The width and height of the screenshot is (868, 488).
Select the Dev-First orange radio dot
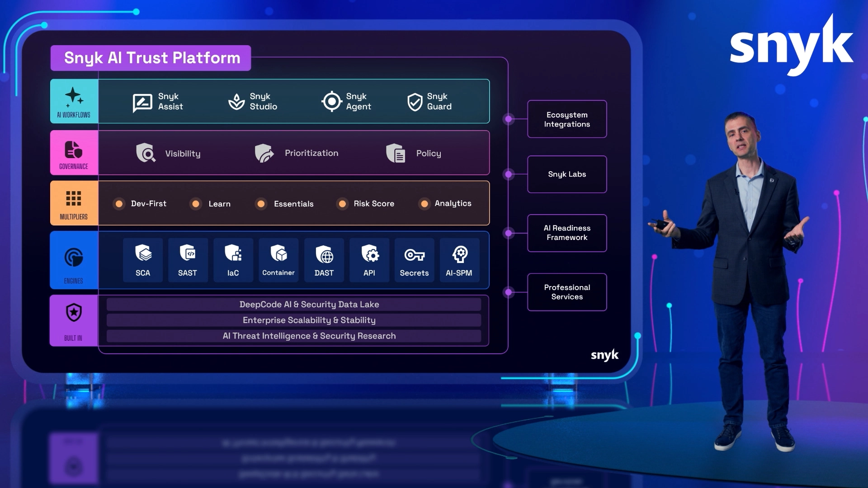[119, 204]
